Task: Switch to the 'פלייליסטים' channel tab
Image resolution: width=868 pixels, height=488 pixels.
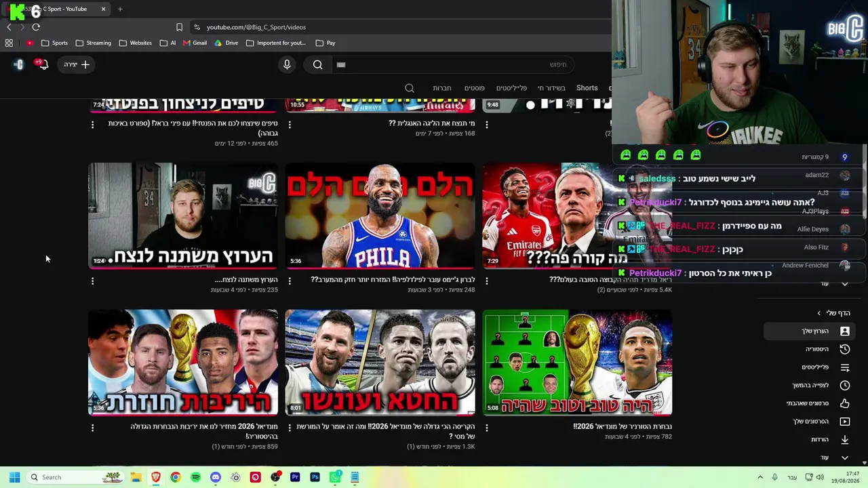Action: (x=511, y=88)
